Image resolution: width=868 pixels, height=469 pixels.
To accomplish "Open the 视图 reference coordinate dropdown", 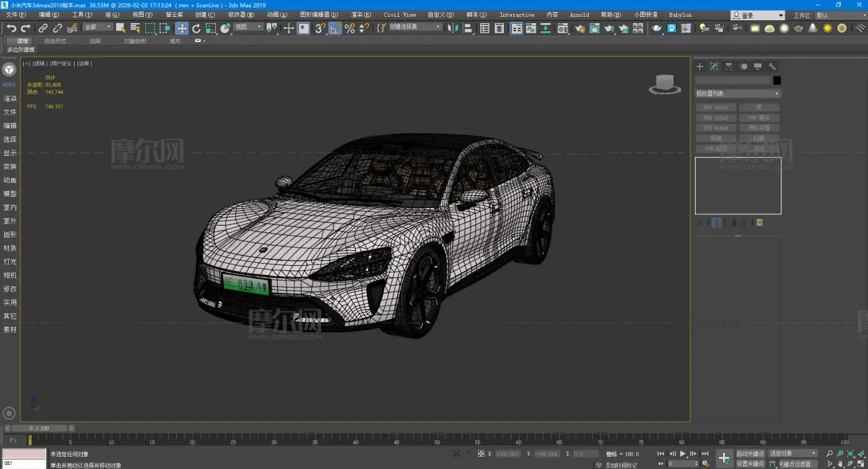I will (x=248, y=28).
